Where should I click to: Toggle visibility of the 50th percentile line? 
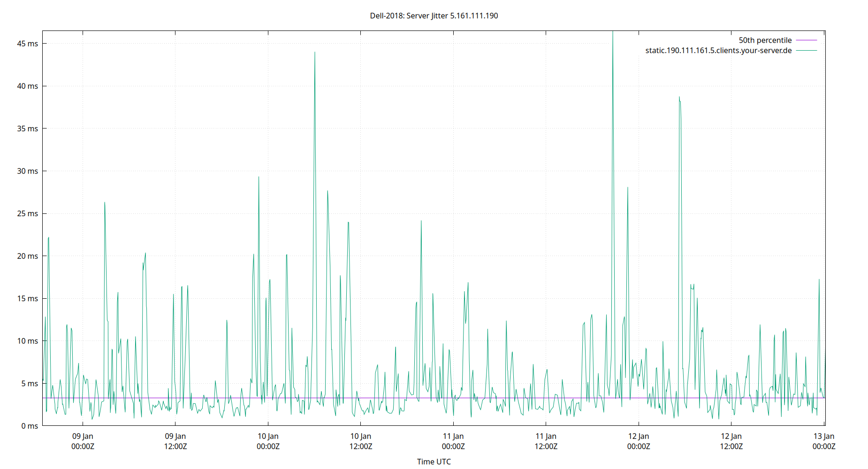[765, 40]
